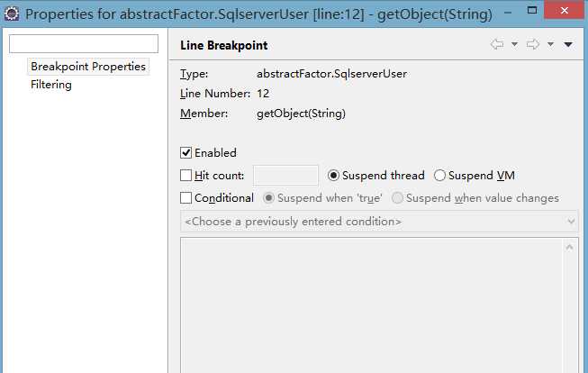Select the Suspend thread radio button
Image resolution: width=588 pixels, height=373 pixels.
click(x=333, y=176)
